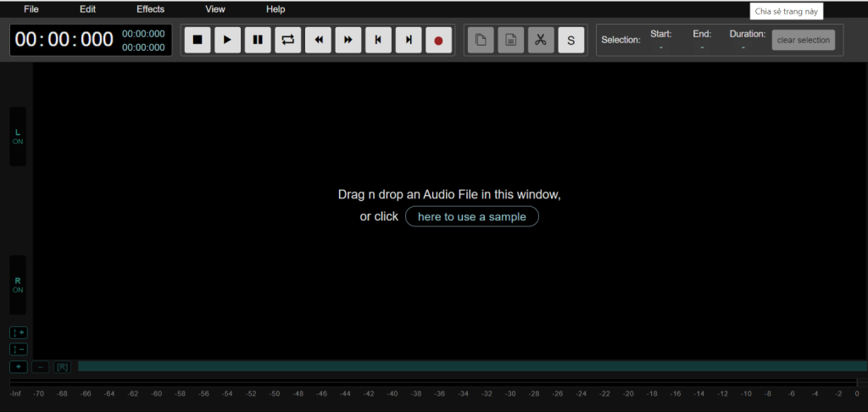868x412 pixels.
Task: Jump back to the start of the track
Action: click(378, 40)
